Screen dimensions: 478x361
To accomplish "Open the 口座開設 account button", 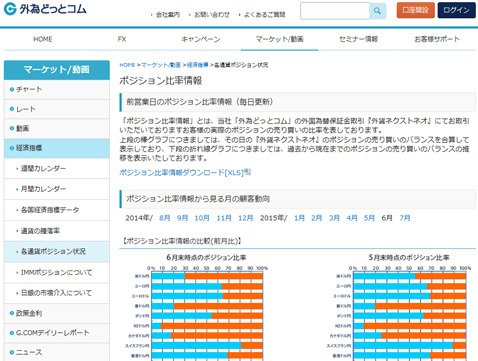I will pos(415,10).
